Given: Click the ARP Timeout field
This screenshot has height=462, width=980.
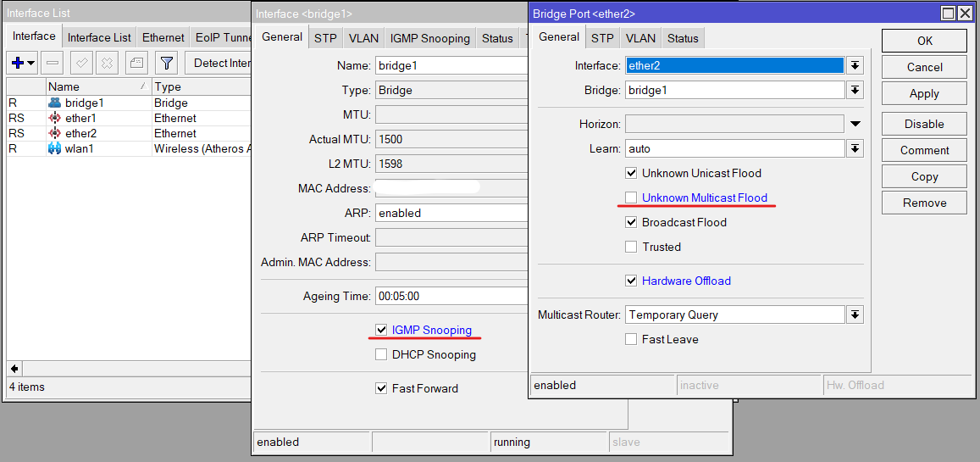Looking at the screenshot, I should tap(451, 237).
